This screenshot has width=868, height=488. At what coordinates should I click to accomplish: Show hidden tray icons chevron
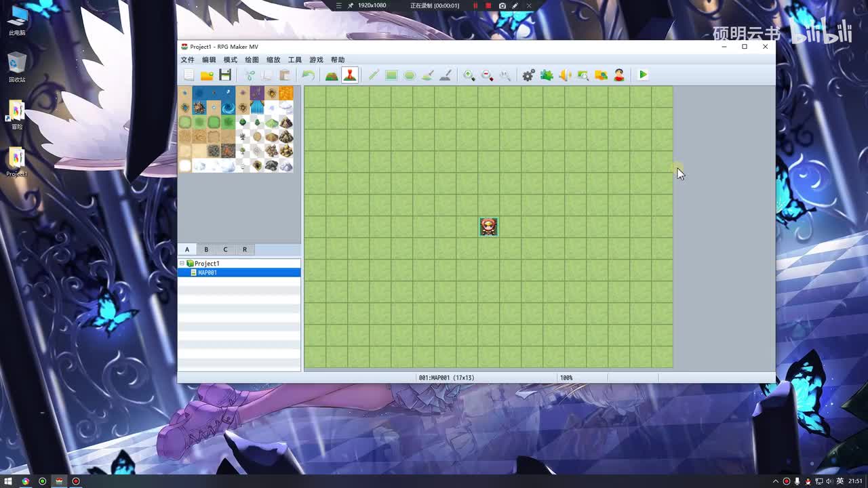[x=775, y=481]
